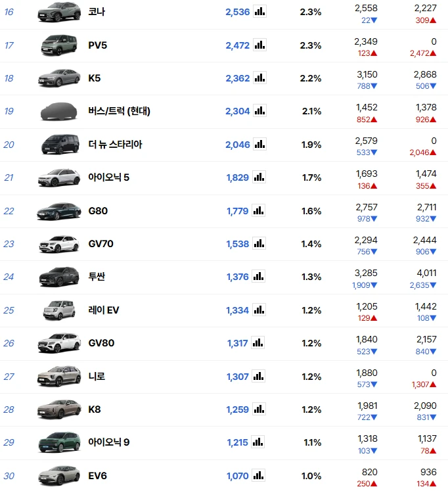
Task: Click the green 아이오닉 9 car image
Action: tap(59, 442)
